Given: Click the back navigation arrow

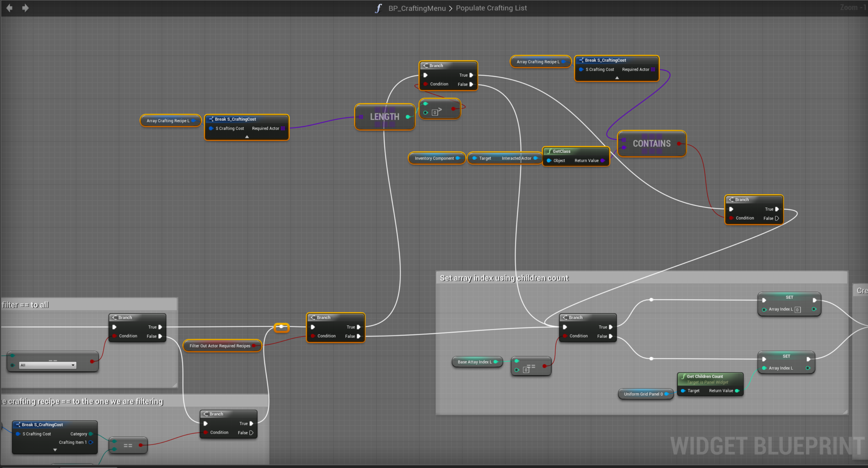Looking at the screenshot, I should (x=10, y=8).
